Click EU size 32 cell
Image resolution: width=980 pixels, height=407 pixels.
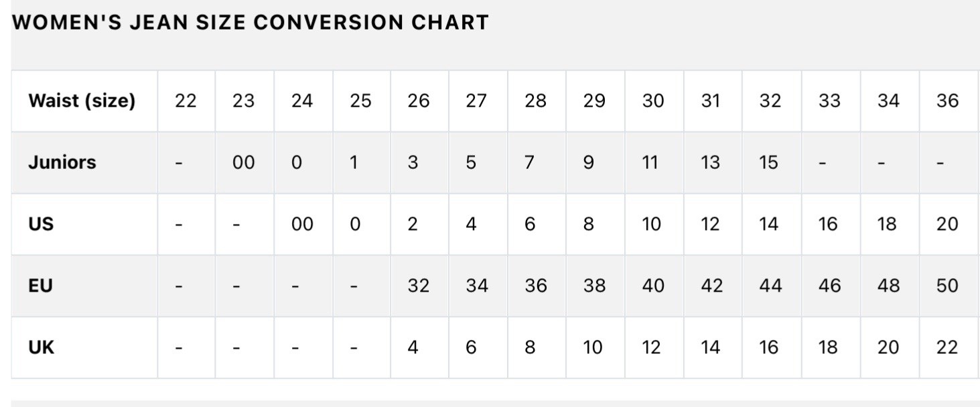pyautogui.click(x=419, y=286)
